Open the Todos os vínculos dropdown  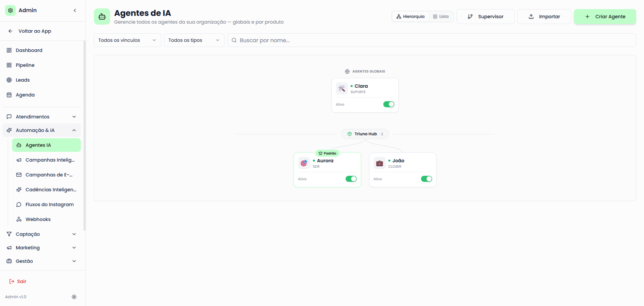128,40
